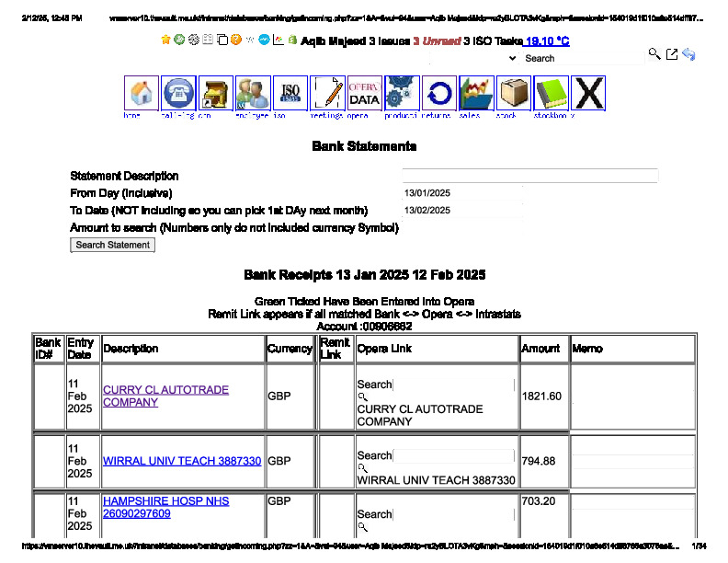Click magnifier icon in CURRY CL Opera Link
The width and height of the screenshot is (728, 563).
tap(362, 397)
